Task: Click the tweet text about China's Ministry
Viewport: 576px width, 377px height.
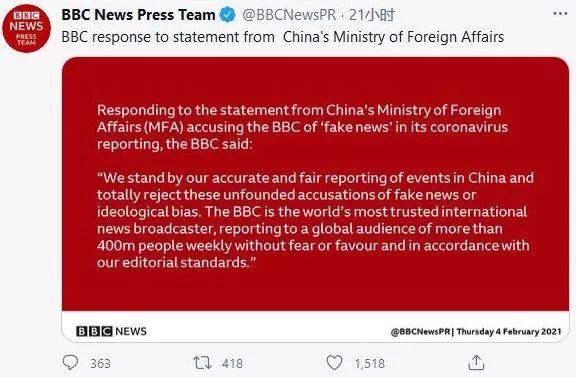Action: pos(282,37)
